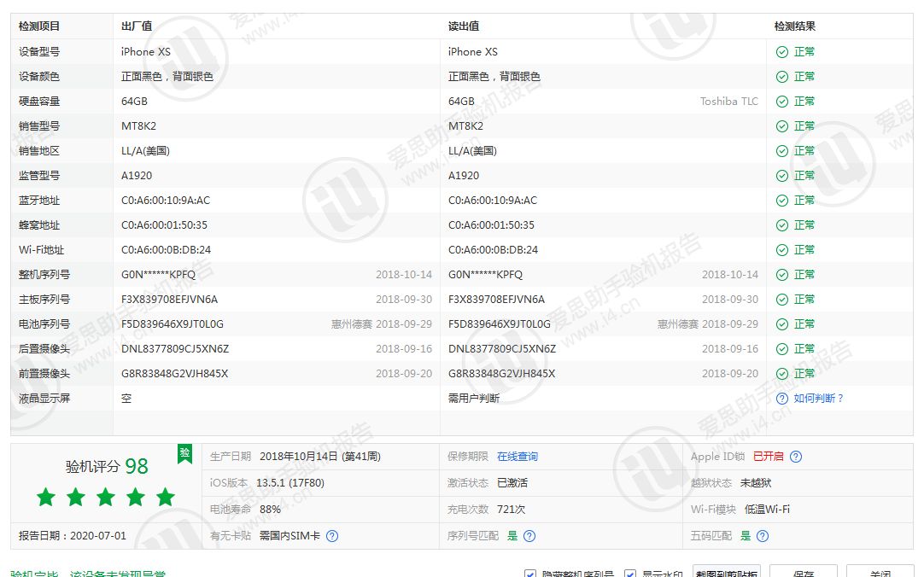Select C0:A6:00:10:9A:AC in the 读出值 column
The image size is (924, 577).
(493, 201)
